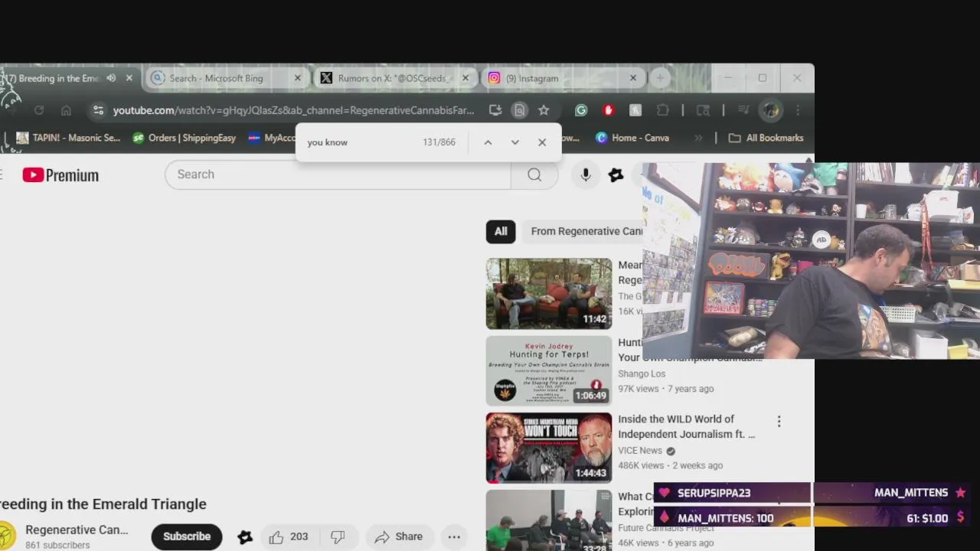Click the YouTube Premium logo
This screenshot has width=980, height=551.
pos(60,175)
